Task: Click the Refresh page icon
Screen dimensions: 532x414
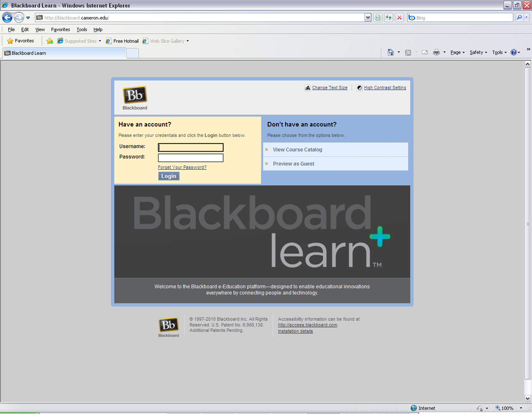Action: (x=389, y=17)
